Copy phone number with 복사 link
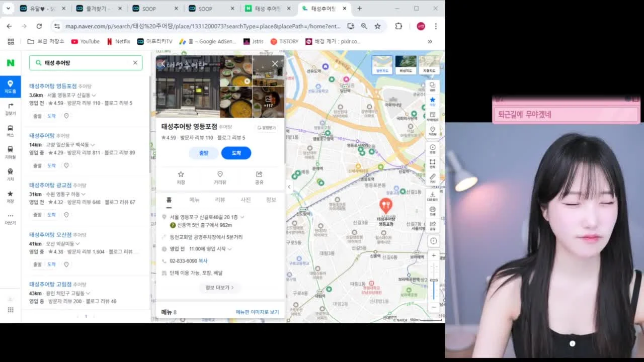The width and height of the screenshot is (644, 362). click(x=203, y=261)
